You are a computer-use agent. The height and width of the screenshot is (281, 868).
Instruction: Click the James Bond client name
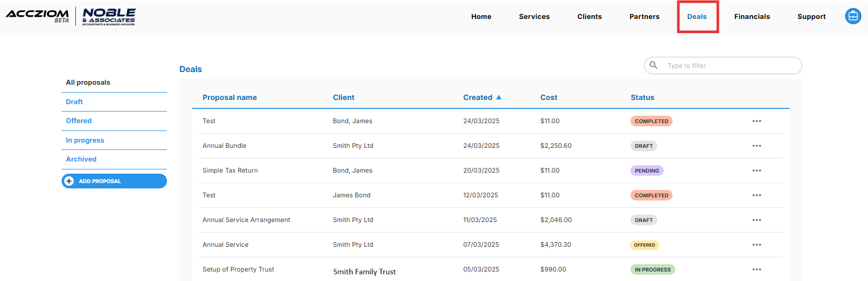pyautogui.click(x=352, y=195)
